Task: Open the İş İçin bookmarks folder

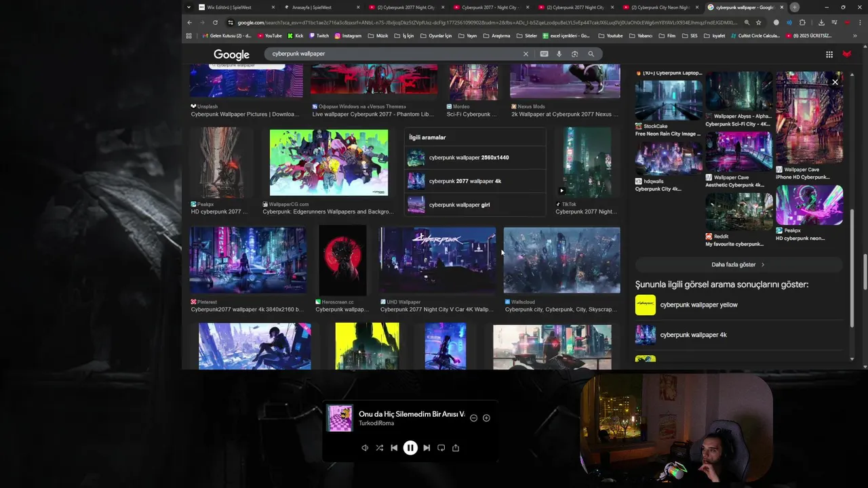Action: click(x=403, y=36)
